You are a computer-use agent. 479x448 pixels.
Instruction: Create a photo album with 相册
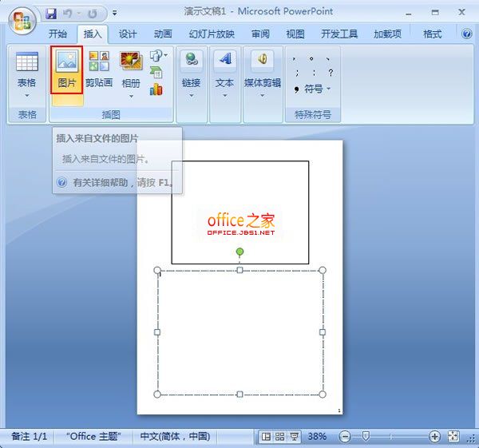[131, 69]
